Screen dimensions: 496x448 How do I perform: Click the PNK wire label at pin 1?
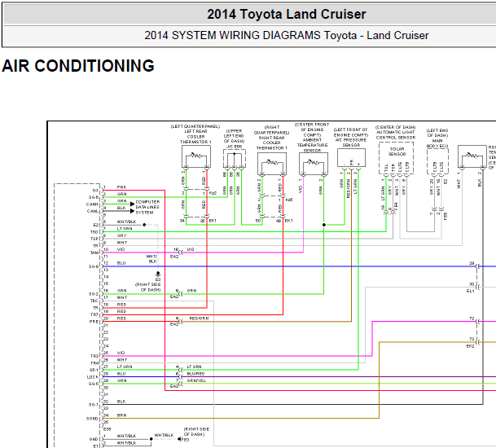(122, 187)
